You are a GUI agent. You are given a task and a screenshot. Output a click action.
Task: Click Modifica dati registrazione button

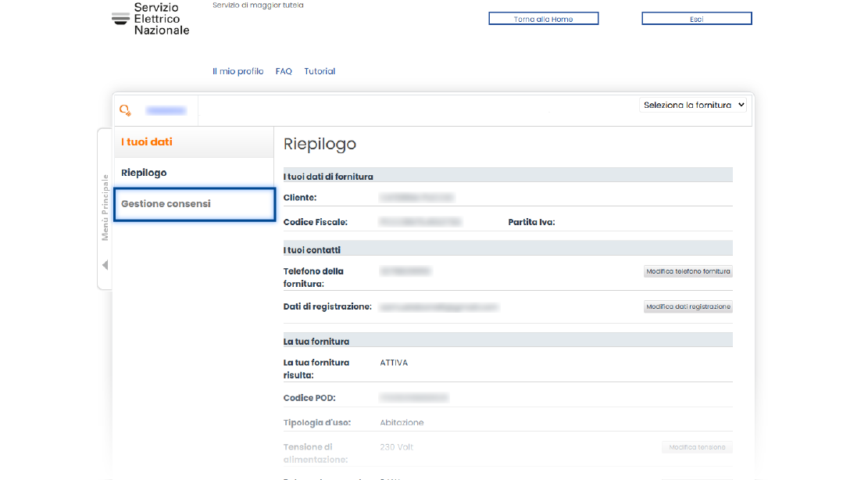tap(688, 307)
